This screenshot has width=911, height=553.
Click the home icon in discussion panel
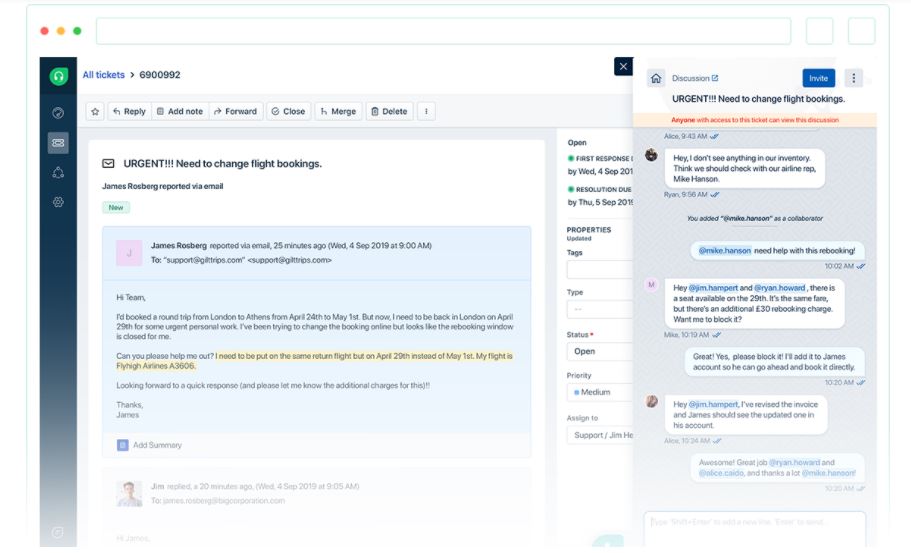[x=656, y=78]
